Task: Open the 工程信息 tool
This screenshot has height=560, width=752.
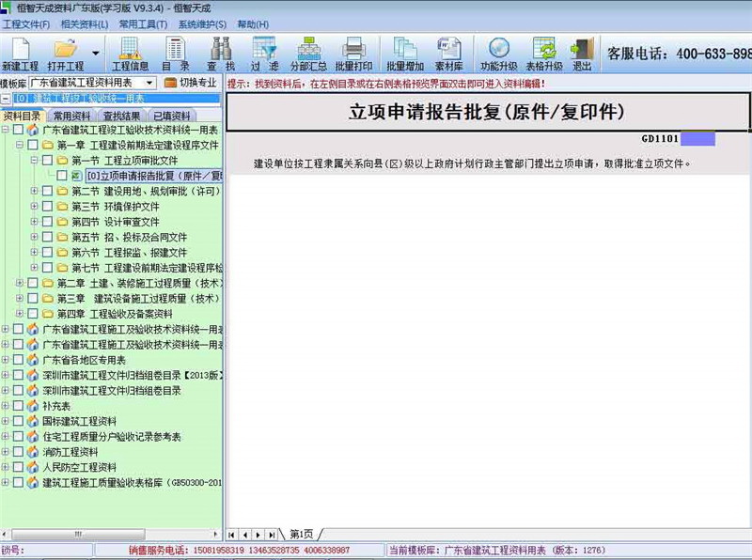Action: coord(130,54)
